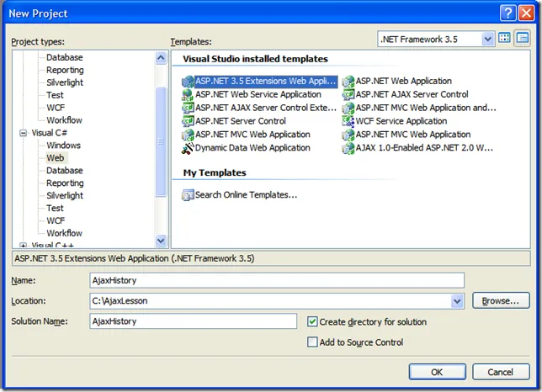Select the topmost Test project type
Viewport: 542px width, 392px height.
(x=55, y=95)
